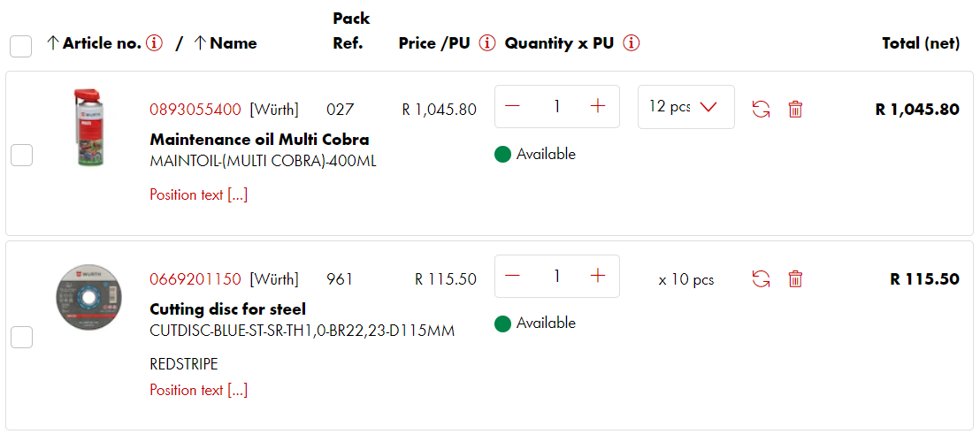
Task: Select the Maintenance oil Multi Cobra checkbox
Action: tap(21, 156)
